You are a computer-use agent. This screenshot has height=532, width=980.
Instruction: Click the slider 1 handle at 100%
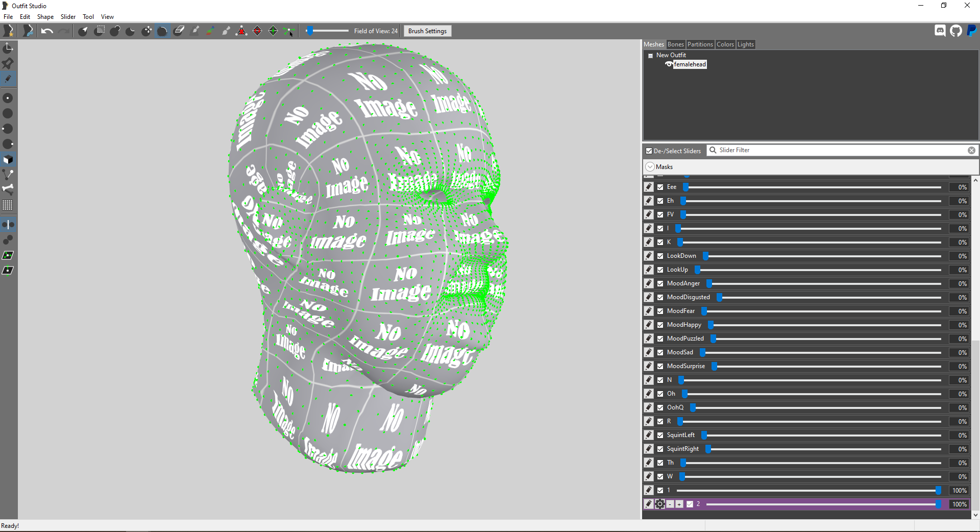(x=938, y=491)
